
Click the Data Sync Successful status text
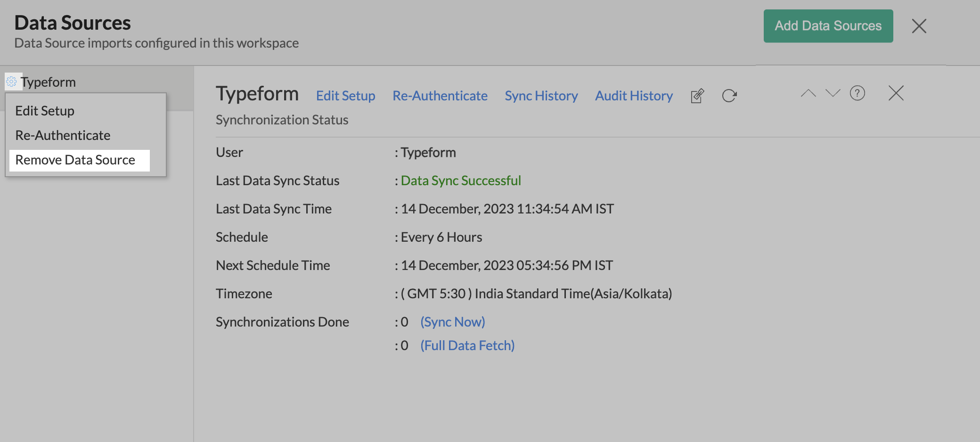(x=460, y=180)
